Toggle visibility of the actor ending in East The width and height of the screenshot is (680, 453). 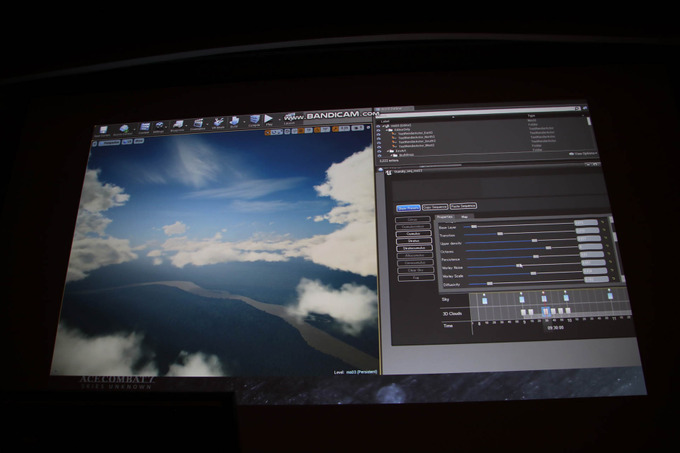379,134
